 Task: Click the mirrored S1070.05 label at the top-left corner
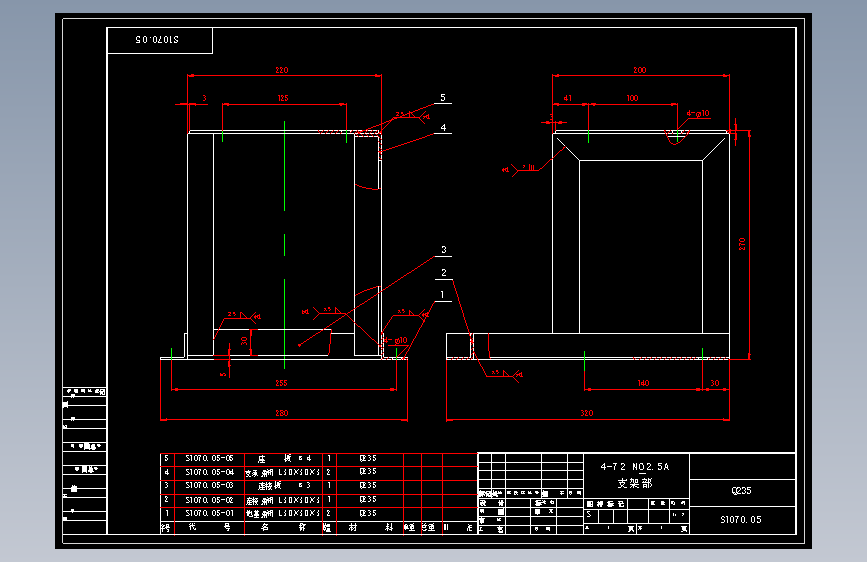click(x=157, y=39)
